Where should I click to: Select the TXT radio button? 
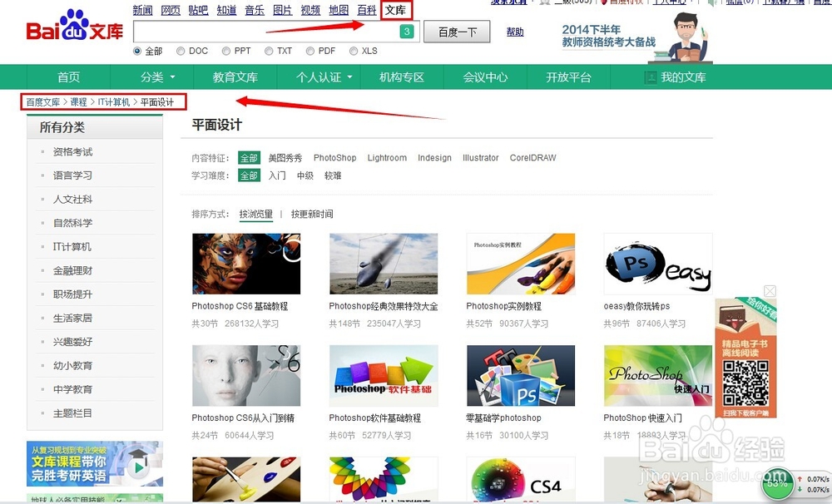click(269, 51)
